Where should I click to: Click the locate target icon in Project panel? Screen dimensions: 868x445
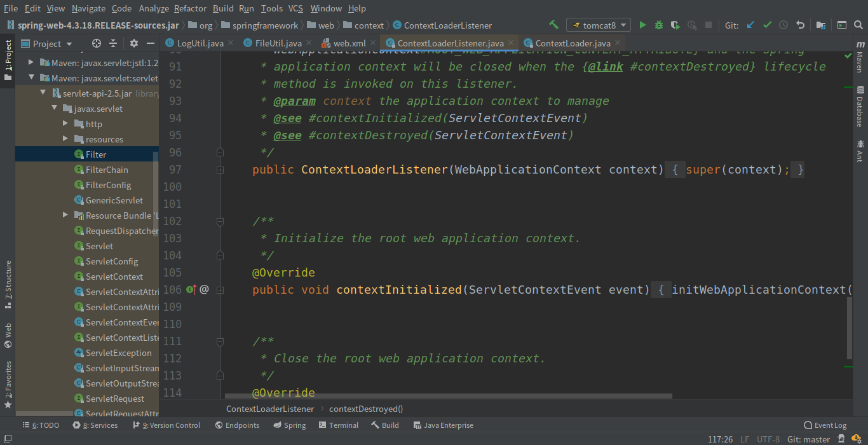coord(97,43)
